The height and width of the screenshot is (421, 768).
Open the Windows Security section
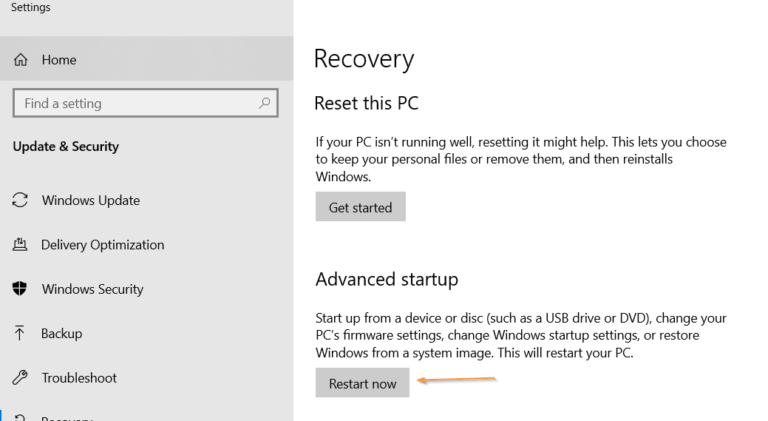pyautogui.click(x=93, y=289)
